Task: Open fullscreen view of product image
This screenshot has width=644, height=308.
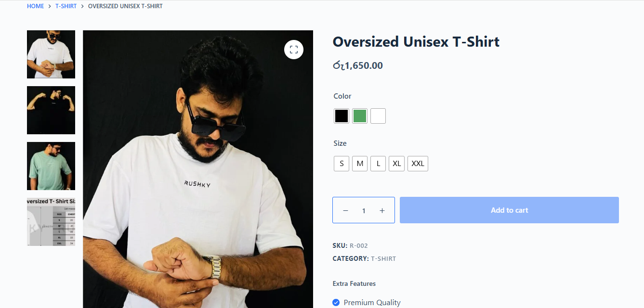Action: click(294, 50)
